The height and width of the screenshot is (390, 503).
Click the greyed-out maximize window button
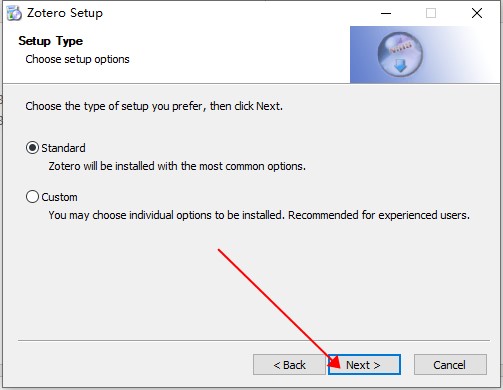coord(431,13)
